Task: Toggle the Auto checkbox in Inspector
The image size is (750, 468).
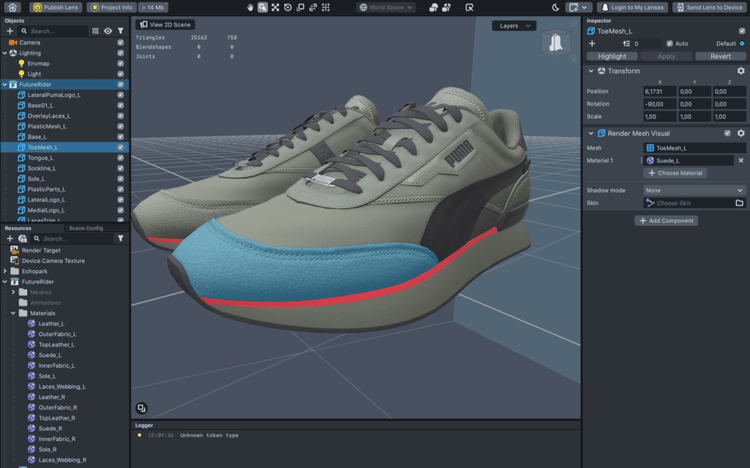Action: coord(668,44)
